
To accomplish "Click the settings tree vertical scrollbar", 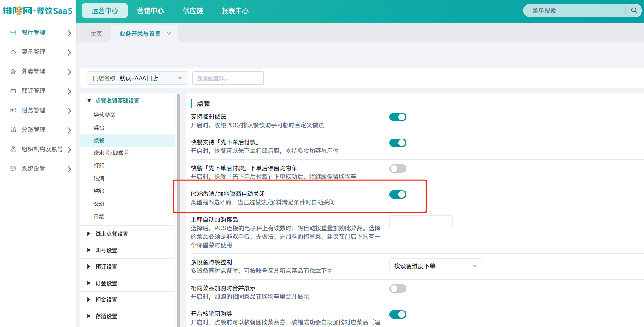I will tap(178, 211).
